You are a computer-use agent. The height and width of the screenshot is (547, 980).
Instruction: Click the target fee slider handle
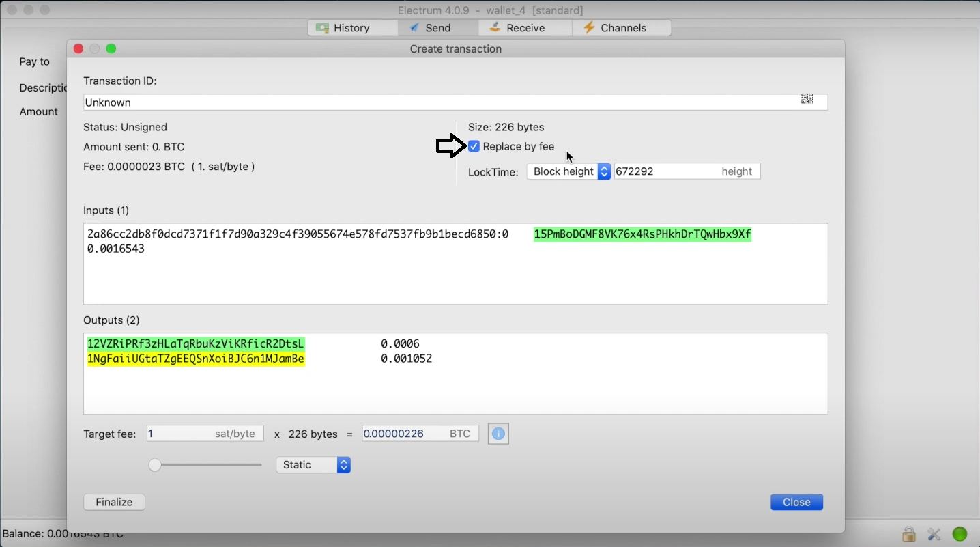(x=155, y=465)
